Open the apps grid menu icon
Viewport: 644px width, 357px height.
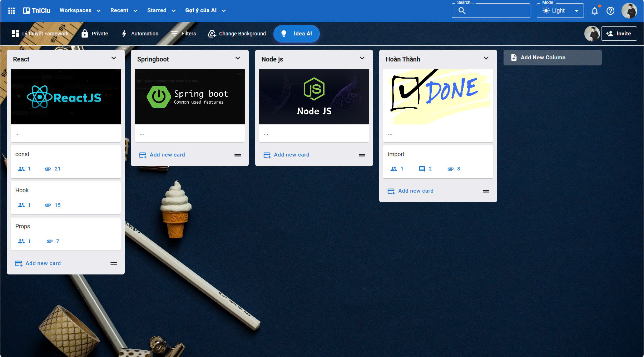coord(11,11)
